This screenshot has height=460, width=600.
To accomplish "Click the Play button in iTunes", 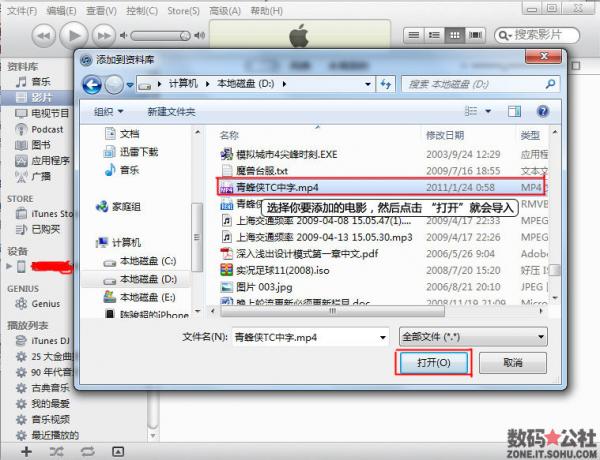I will tap(74, 36).
